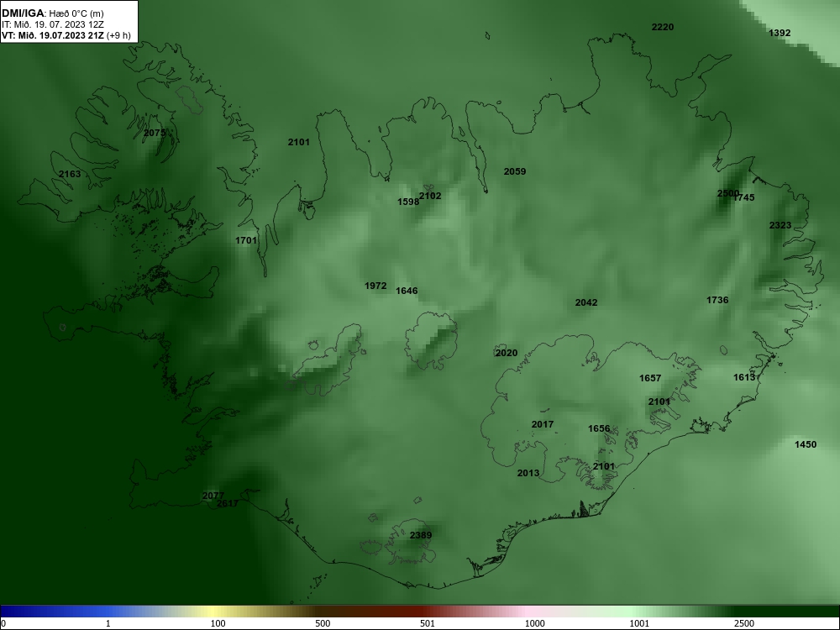The image size is (840, 630).
Task: Click the VT 21Z valid time line
Action: tap(66, 35)
